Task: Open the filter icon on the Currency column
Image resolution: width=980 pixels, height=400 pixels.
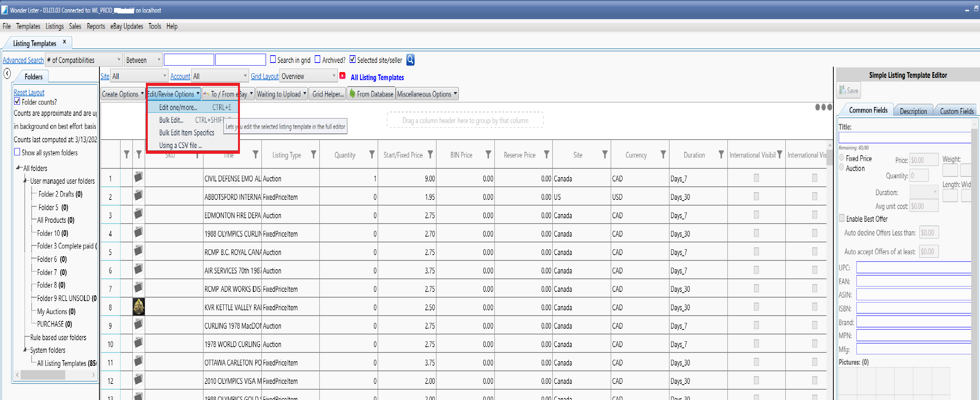Action: tap(663, 155)
